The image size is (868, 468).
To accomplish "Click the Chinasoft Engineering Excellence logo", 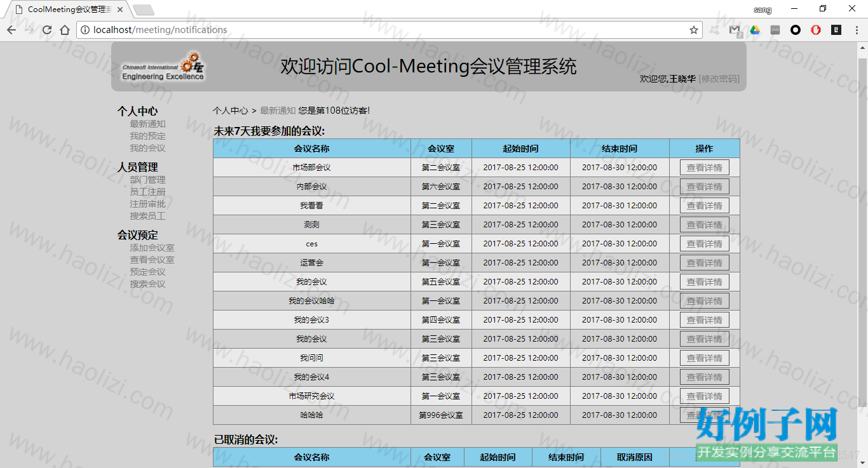I will [163, 67].
